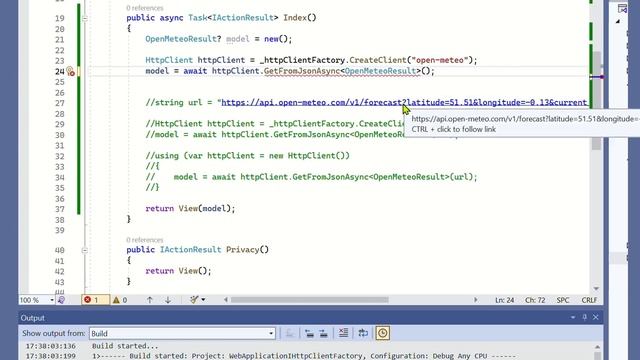Go to previous issue up arrow
This screenshot has width=640, height=360.
pyautogui.click(x=149, y=300)
